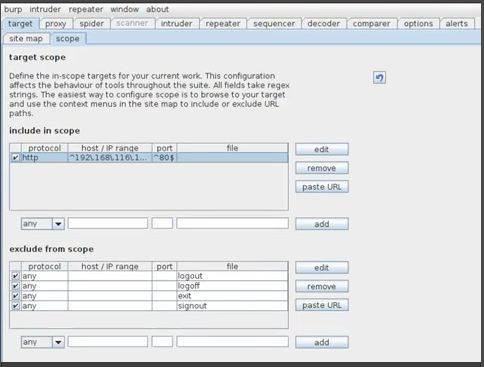Click paste URL for exclude from scope
The width and height of the screenshot is (484, 367).
pos(322,305)
